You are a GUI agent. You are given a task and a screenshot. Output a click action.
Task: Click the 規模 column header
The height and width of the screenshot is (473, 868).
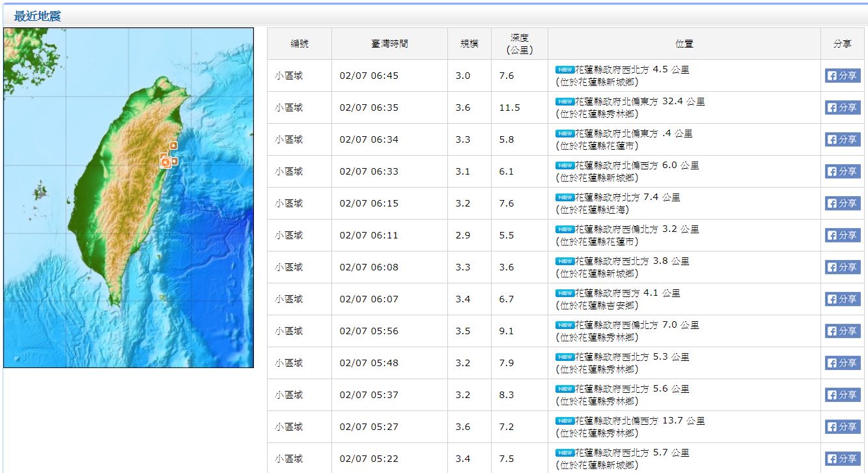(469, 44)
